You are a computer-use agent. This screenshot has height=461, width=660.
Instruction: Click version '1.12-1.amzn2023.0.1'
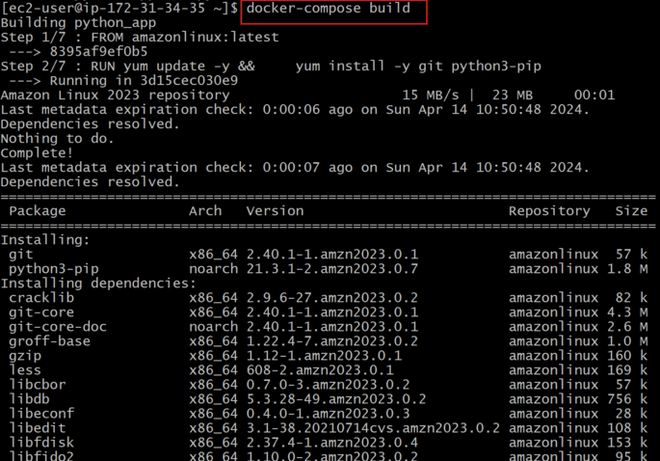click(x=324, y=356)
